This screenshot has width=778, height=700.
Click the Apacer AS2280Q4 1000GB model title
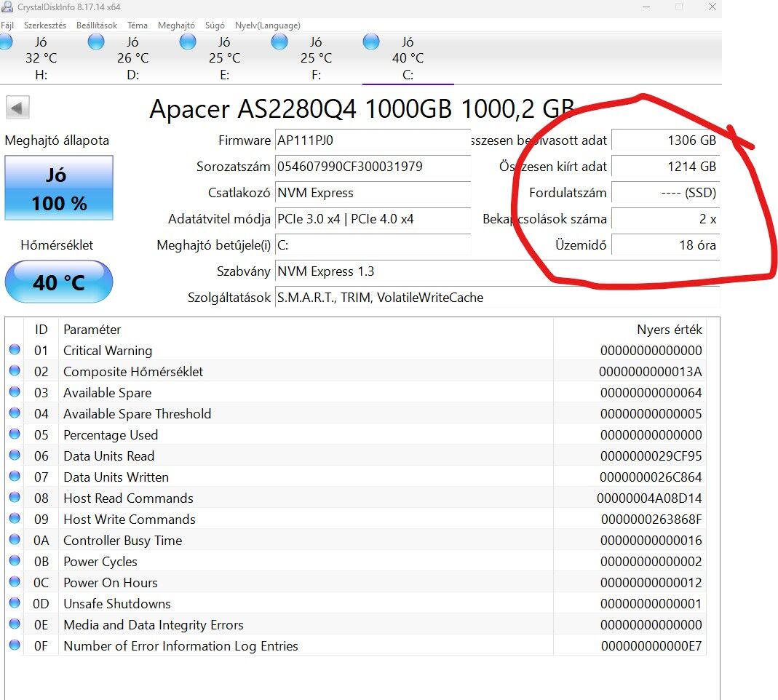pyautogui.click(x=362, y=108)
